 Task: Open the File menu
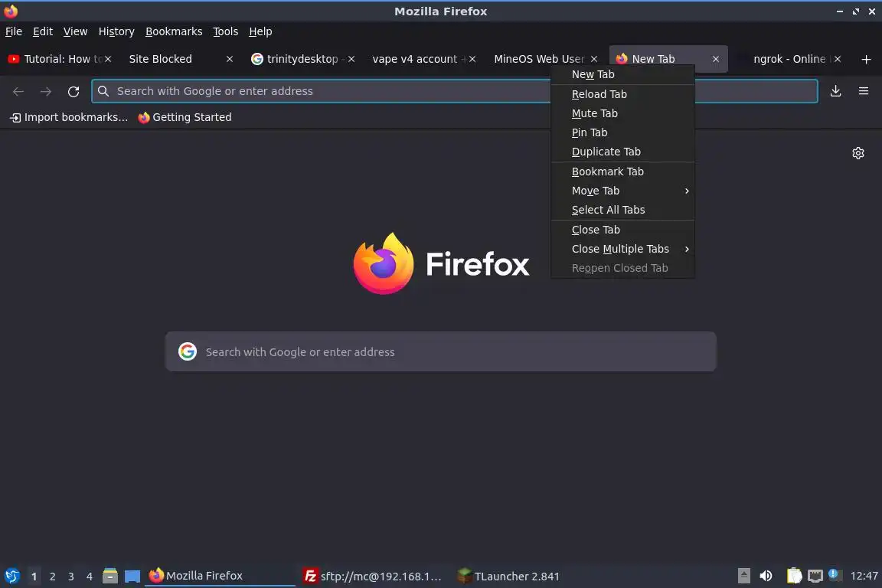click(14, 31)
